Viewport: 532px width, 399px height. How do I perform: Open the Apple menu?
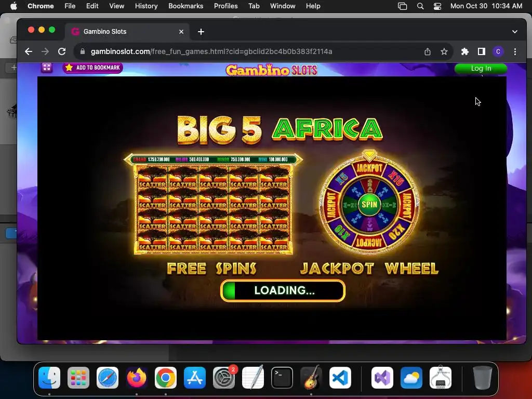click(x=13, y=6)
